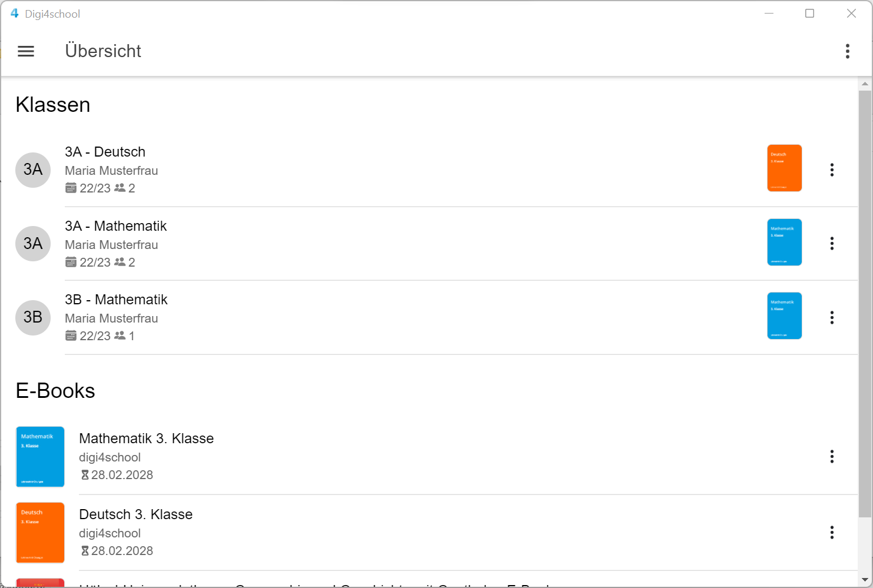The image size is (873, 588).
Task: Click the orange Deutsch e-book cover
Action: pyautogui.click(x=40, y=533)
